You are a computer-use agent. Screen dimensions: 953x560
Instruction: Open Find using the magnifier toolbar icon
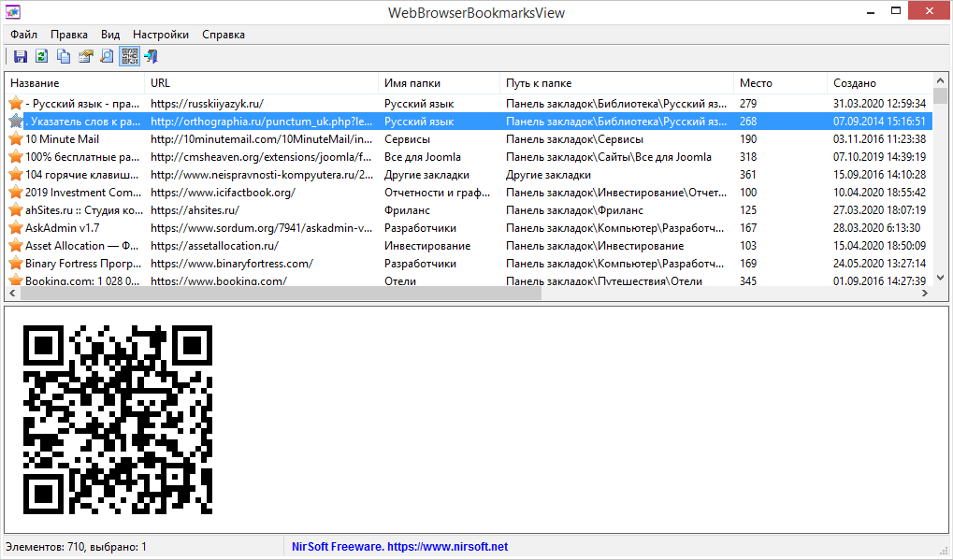pos(107,56)
